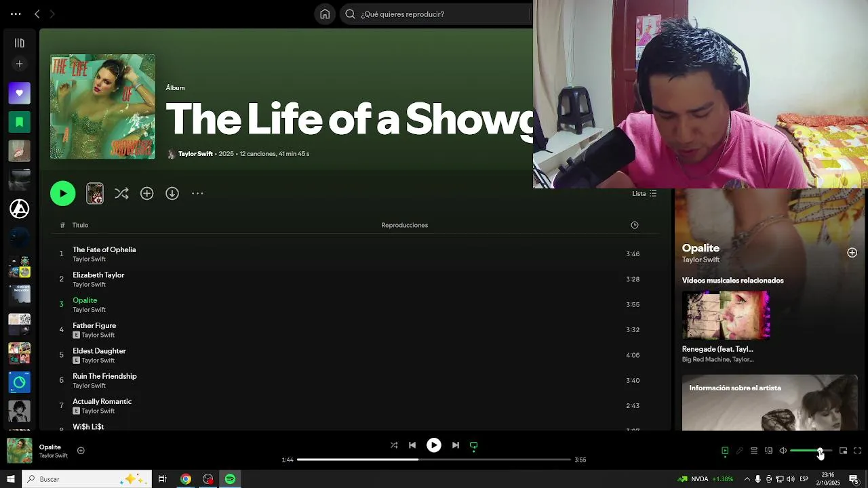
Task: Click the Opalite cover in the player bar
Action: (x=20, y=451)
